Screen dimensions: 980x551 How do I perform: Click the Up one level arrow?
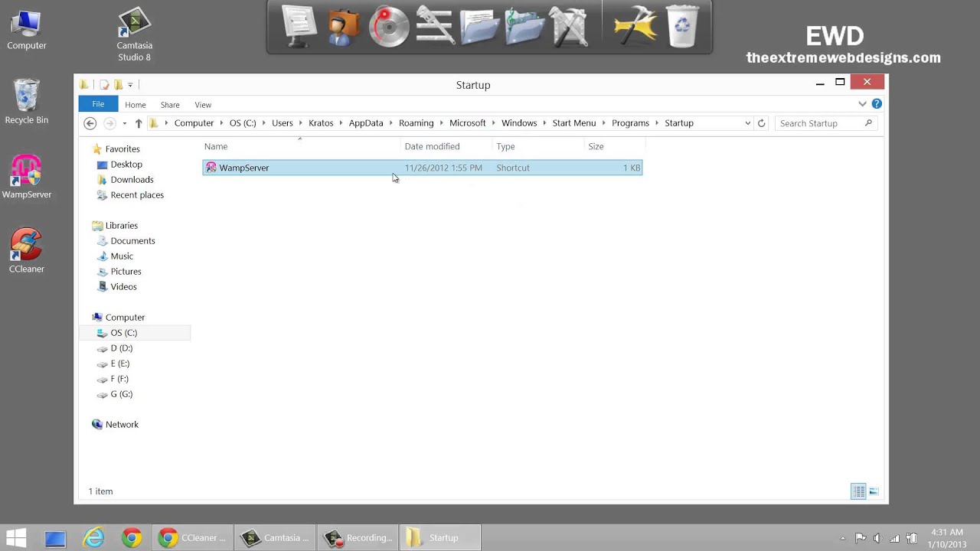coord(139,123)
